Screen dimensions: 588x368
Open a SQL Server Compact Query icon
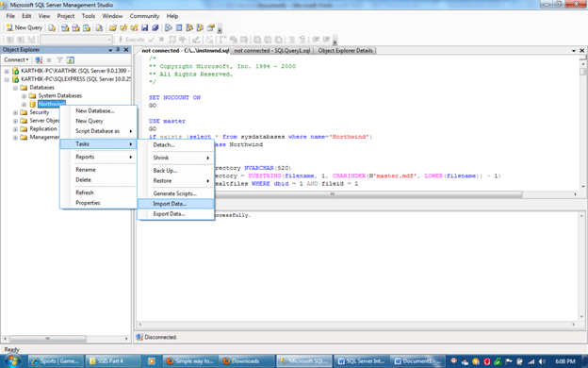[x=99, y=27]
